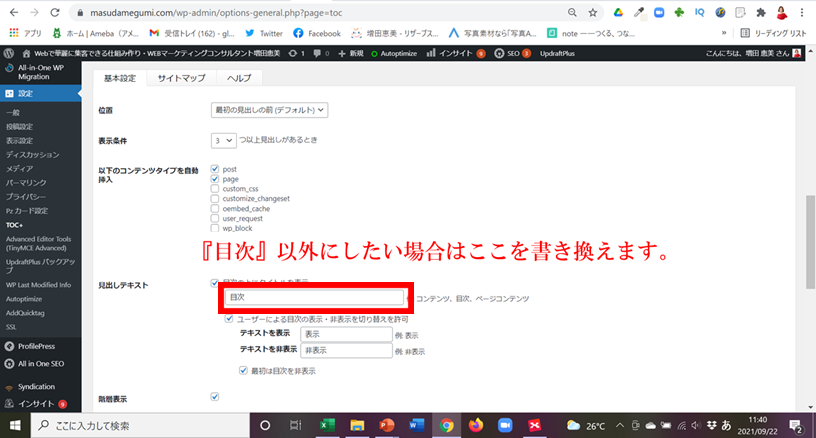Open パーマリンク settings in sidebar
816x438 pixels.
pyautogui.click(x=26, y=183)
